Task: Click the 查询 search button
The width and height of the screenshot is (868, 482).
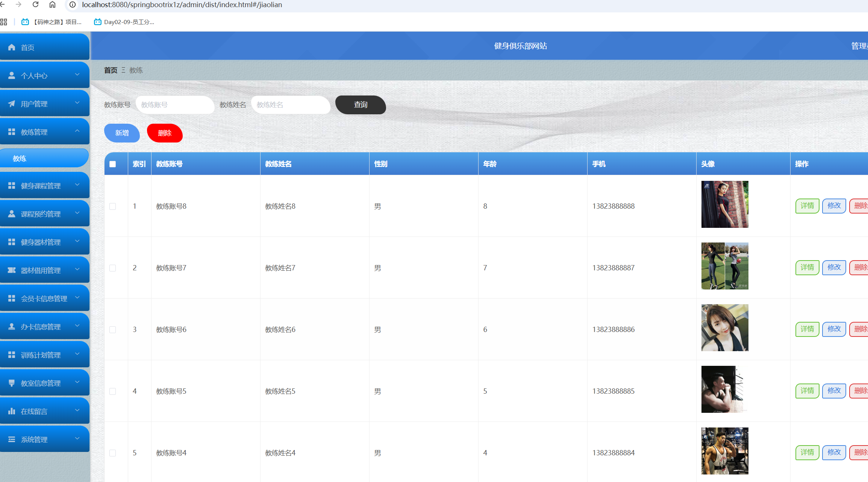Action: click(x=361, y=105)
